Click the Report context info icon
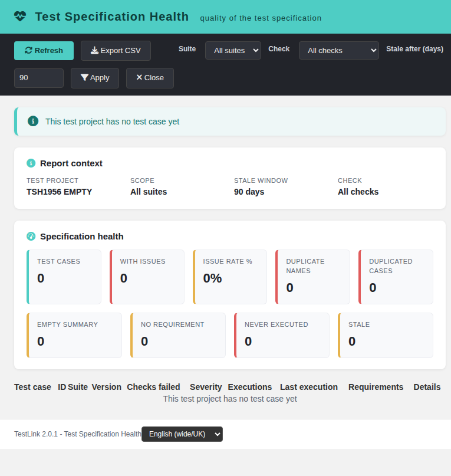The image size is (451, 476). (31, 163)
